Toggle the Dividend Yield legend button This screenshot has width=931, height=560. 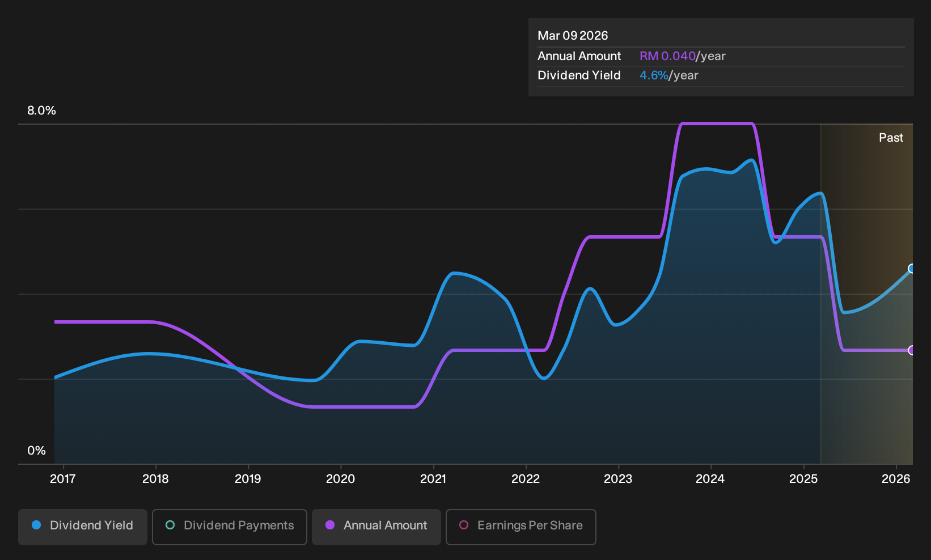click(83, 527)
